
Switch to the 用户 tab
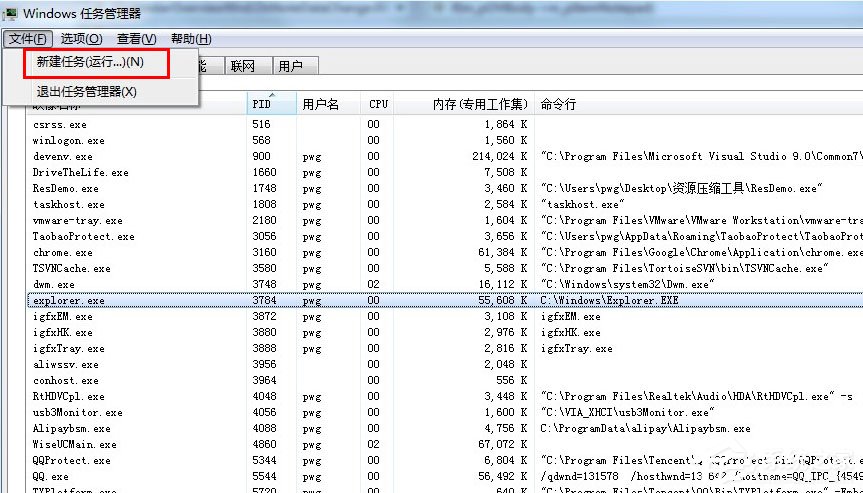(x=296, y=67)
